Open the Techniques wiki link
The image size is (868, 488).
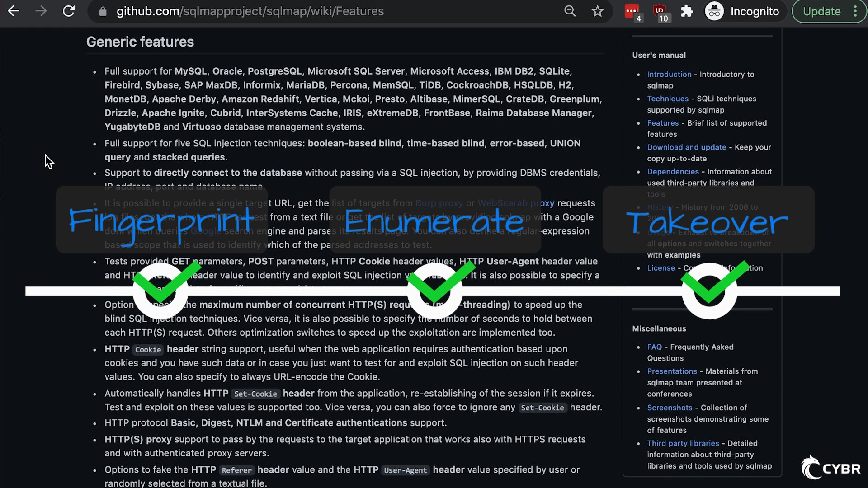668,99
